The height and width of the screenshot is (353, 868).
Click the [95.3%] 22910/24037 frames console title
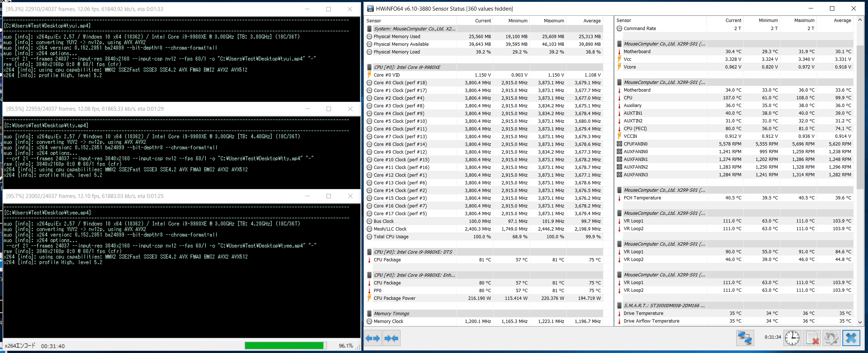[x=85, y=9]
